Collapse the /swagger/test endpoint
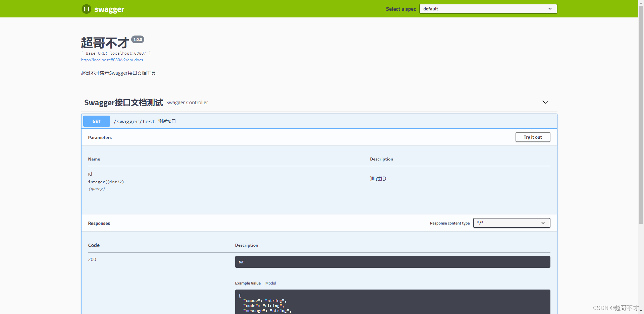 (x=319, y=121)
